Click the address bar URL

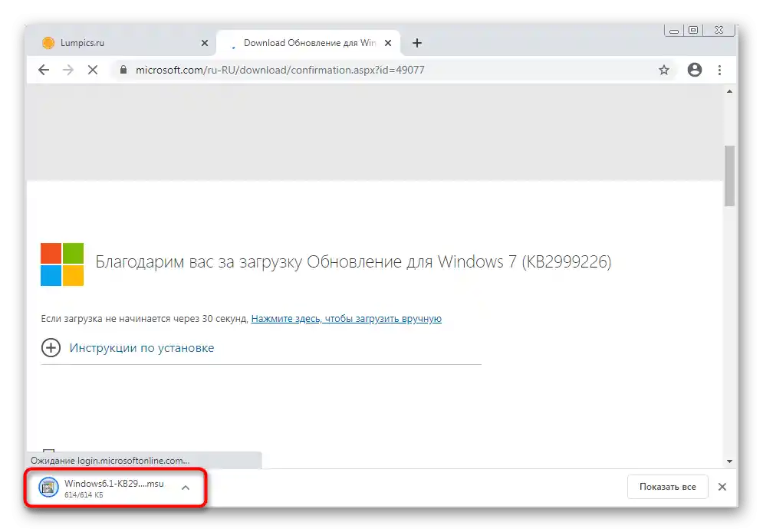[x=280, y=70]
